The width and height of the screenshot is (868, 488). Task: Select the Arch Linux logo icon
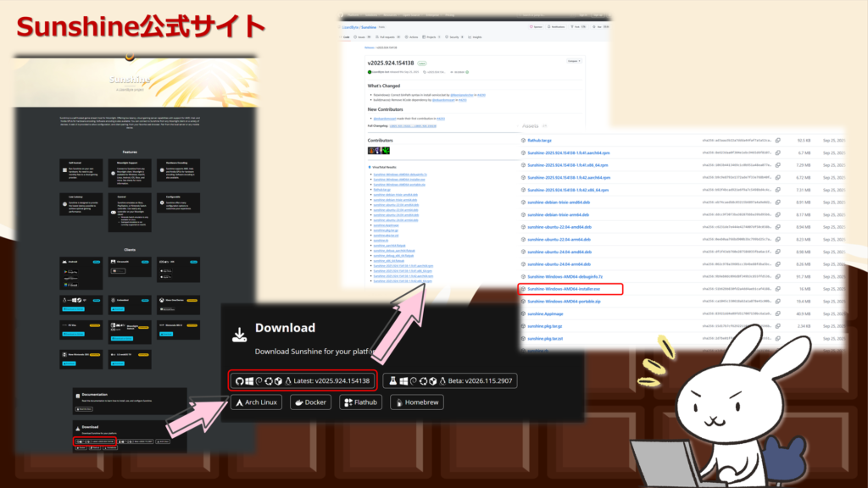(240, 402)
